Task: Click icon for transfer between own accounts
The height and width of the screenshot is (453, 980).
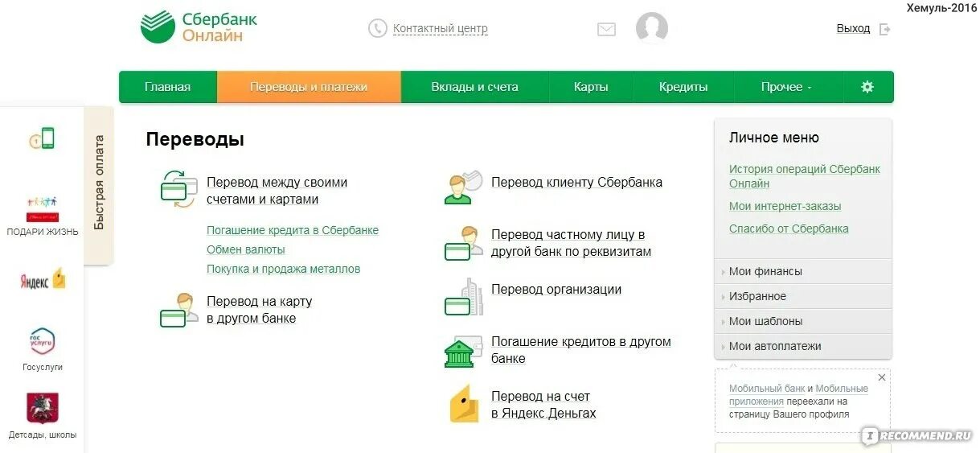Action: (178, 190)
